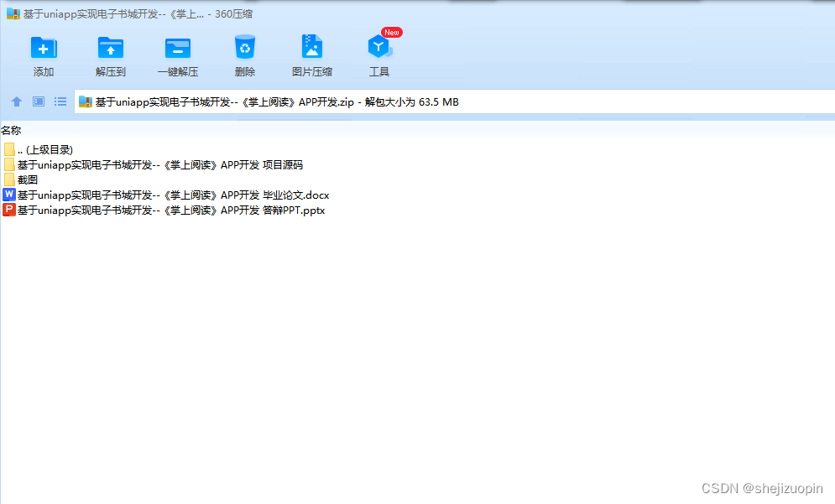This screenshot has height=504, width=835.
Task: Switch to the list view icon
Action: pos(60,101)
